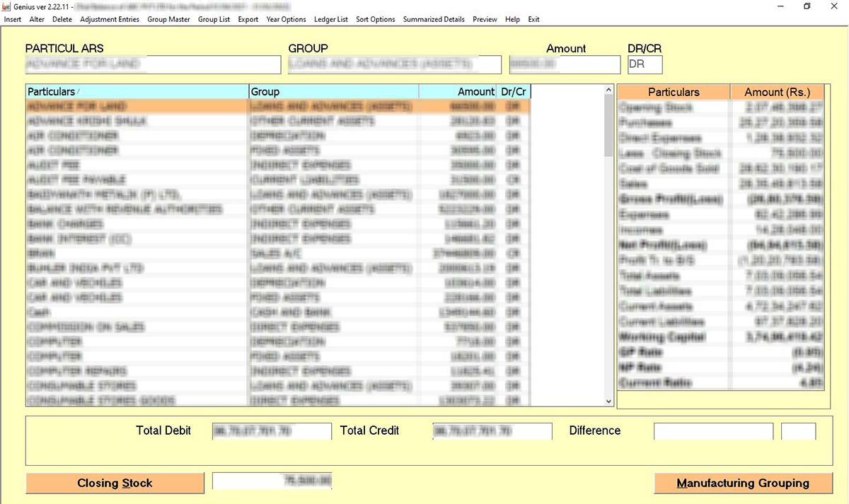The image size is (849, 504).
Task: Open the Ledger List menu
Action: [x=330, y=19]
